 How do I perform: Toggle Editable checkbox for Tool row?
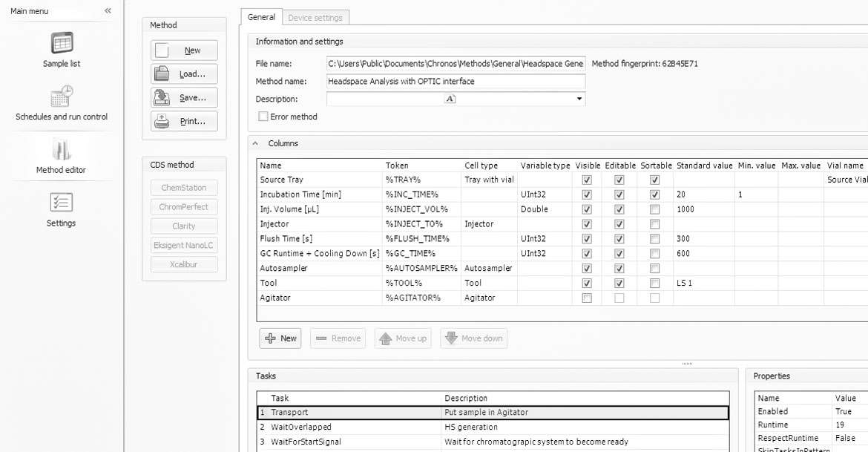point(619,283)
